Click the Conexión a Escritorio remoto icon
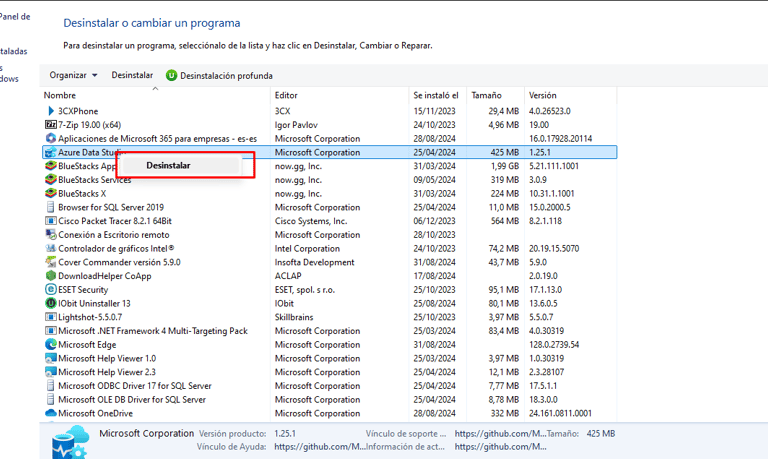This screenshot has width=768, height=459. pyautogui.click(x=50, y=235)
